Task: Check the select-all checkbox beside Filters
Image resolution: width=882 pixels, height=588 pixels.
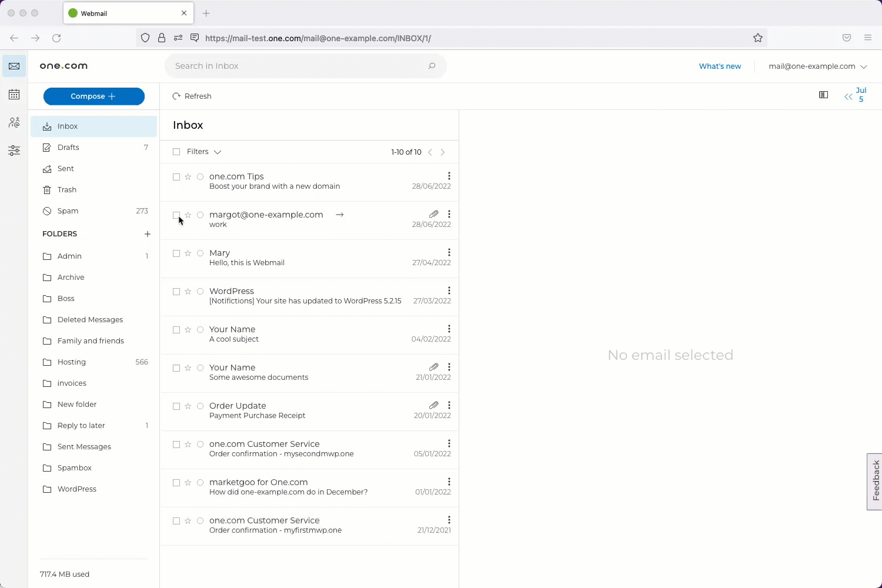Action: 176,152
